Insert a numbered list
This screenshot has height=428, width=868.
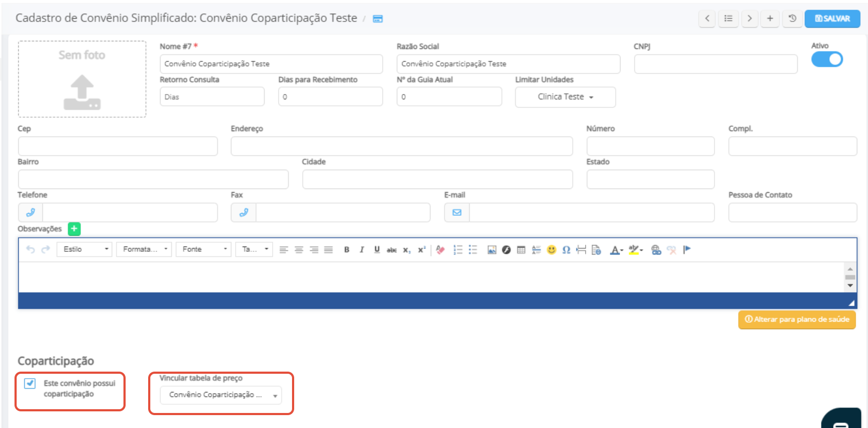(458, 250)
